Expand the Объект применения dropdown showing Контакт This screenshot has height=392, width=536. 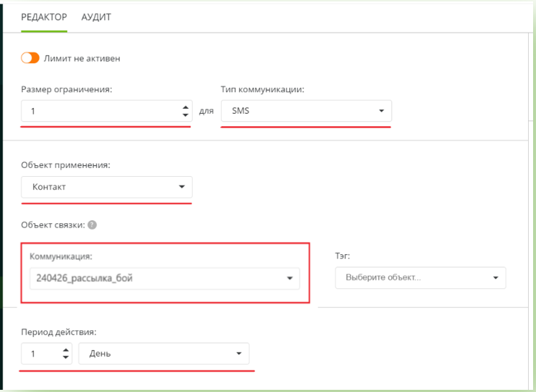click(x=106, y=187)
